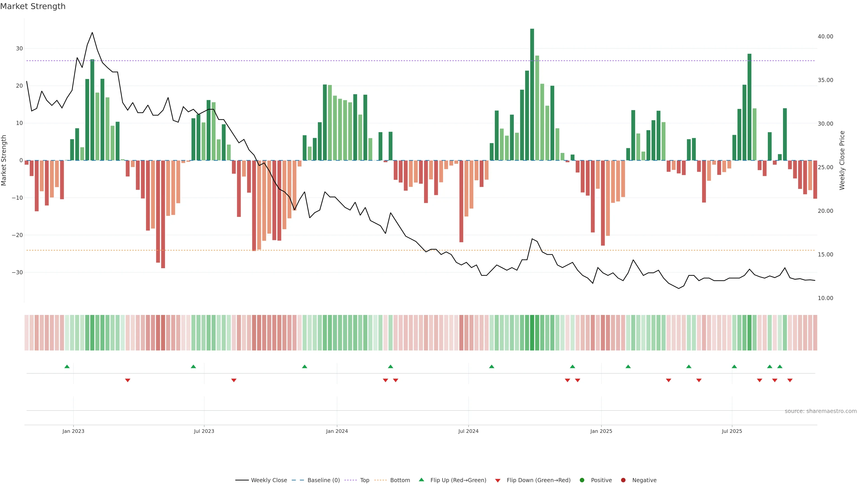
Task: Click the Positive green circle legend icon
Action: [x=582, y=480]
